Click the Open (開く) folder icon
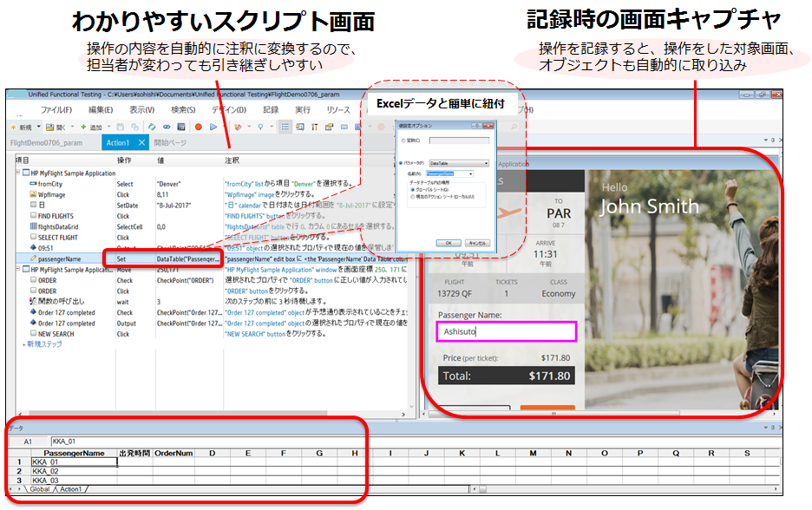Image resolution: width=812 pixels, height=510 pixels. click(49, 127)
